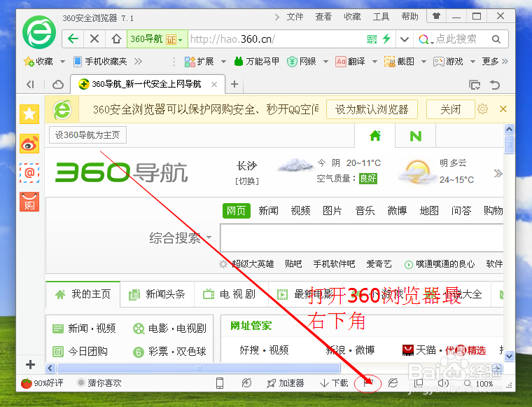Open the skin (shirt) icon in title bar
Viewport: 532px width, 407px height.
(436, 16)
